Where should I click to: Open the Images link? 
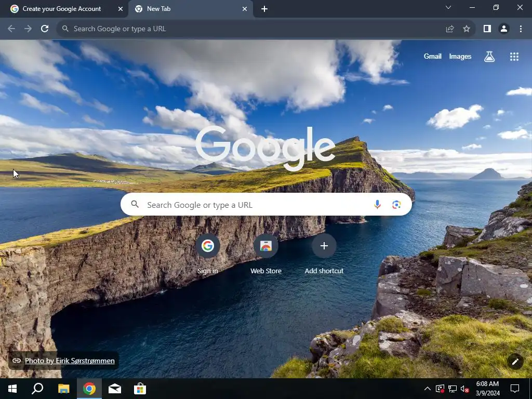coord(460,57)
